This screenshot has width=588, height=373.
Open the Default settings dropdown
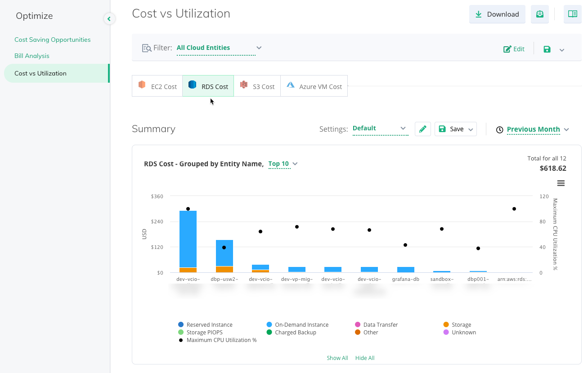(380, 129)
